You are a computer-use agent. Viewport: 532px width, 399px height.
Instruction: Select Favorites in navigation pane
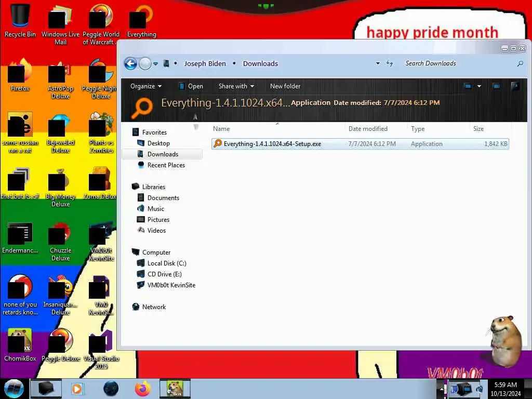pos(154,132)
